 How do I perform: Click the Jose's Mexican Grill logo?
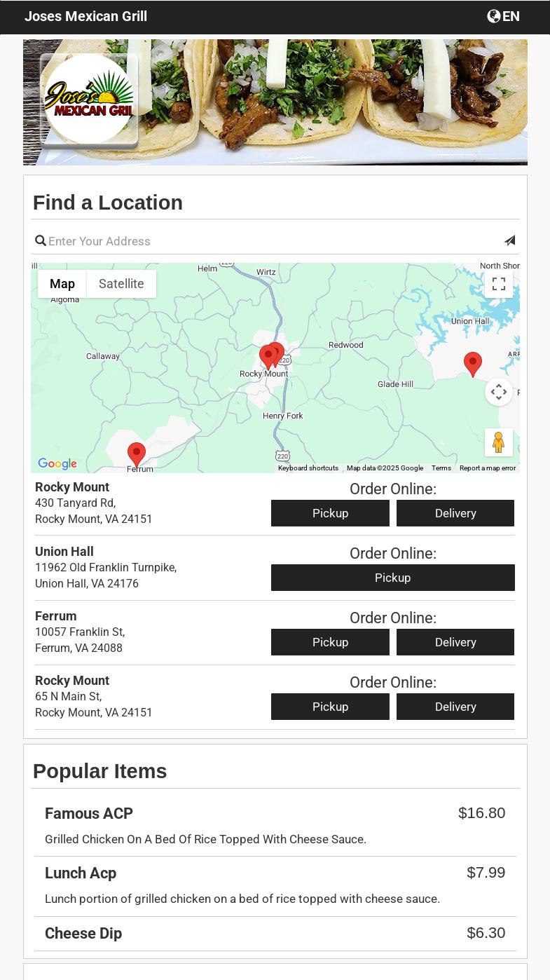tap(89, 100)
